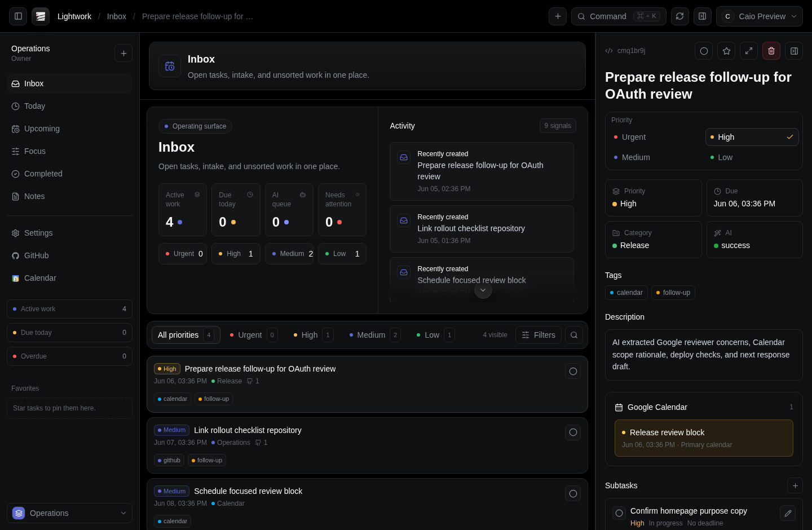This screenshot has height=530, width=812.
Task: Collapse the detail panel icon
Action: tap(794, 51)
